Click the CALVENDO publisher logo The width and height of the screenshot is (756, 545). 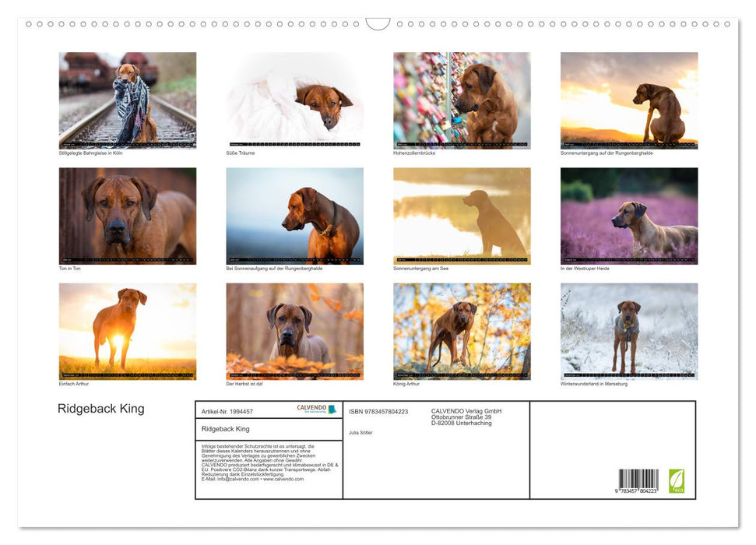point(311,409)
